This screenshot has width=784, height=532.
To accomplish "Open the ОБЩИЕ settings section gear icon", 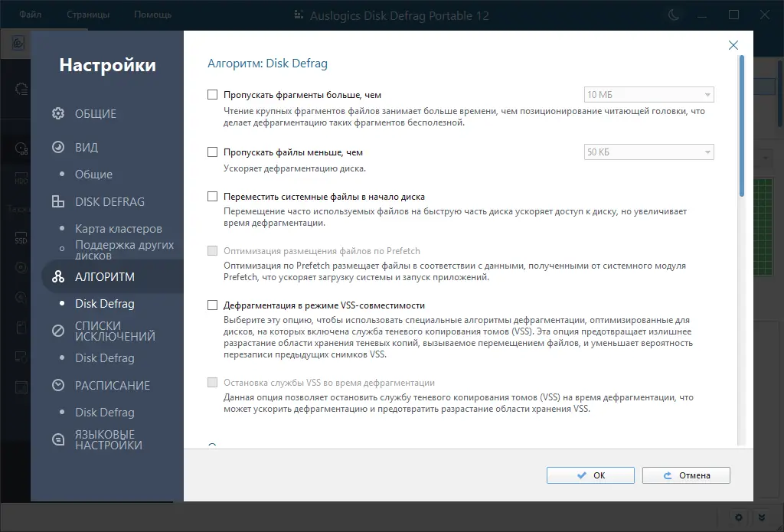I will 57,113.
